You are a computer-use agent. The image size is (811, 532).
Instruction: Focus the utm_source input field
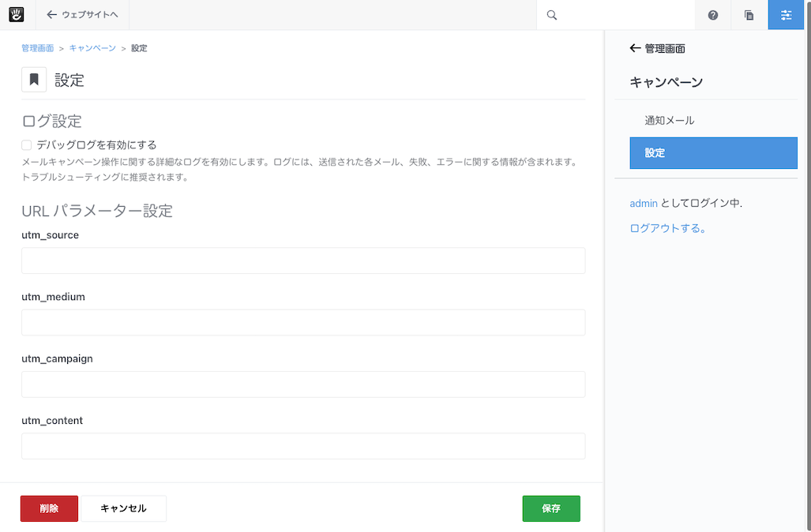303,260
